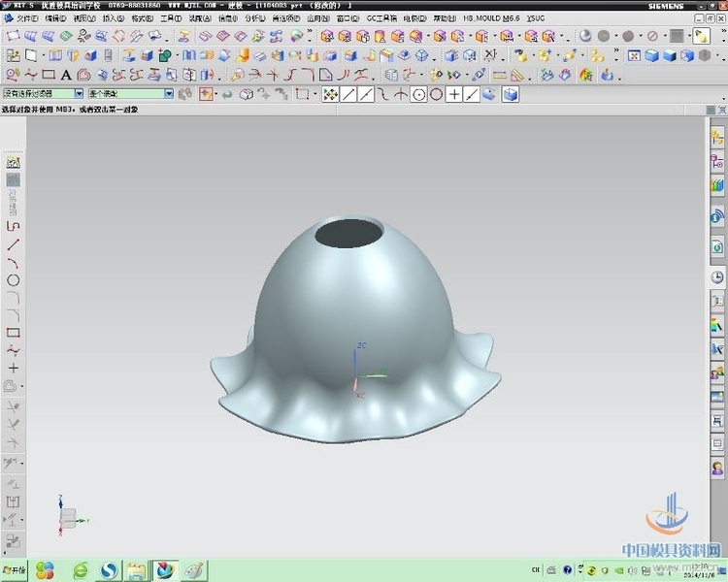The width and height of the screenshot is (728, 582).
Task: Click the Fit view icon in the view toolbar
Action: click(x=632, y=55)
